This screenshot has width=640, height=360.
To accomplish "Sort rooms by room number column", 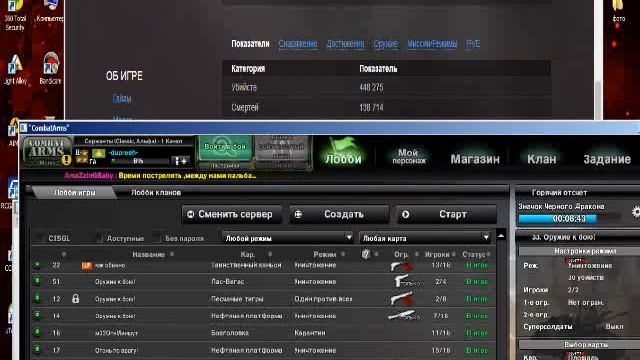I will [x=64, y=254].
